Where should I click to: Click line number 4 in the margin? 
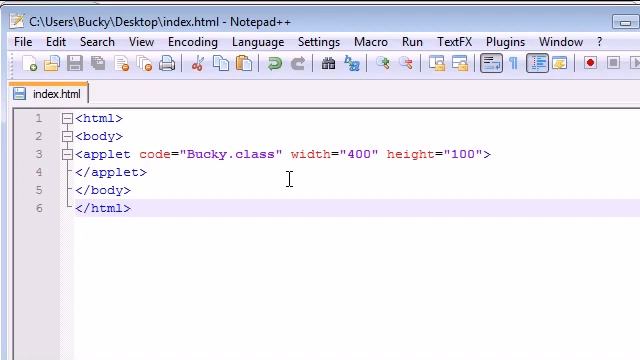pos(39,172)
